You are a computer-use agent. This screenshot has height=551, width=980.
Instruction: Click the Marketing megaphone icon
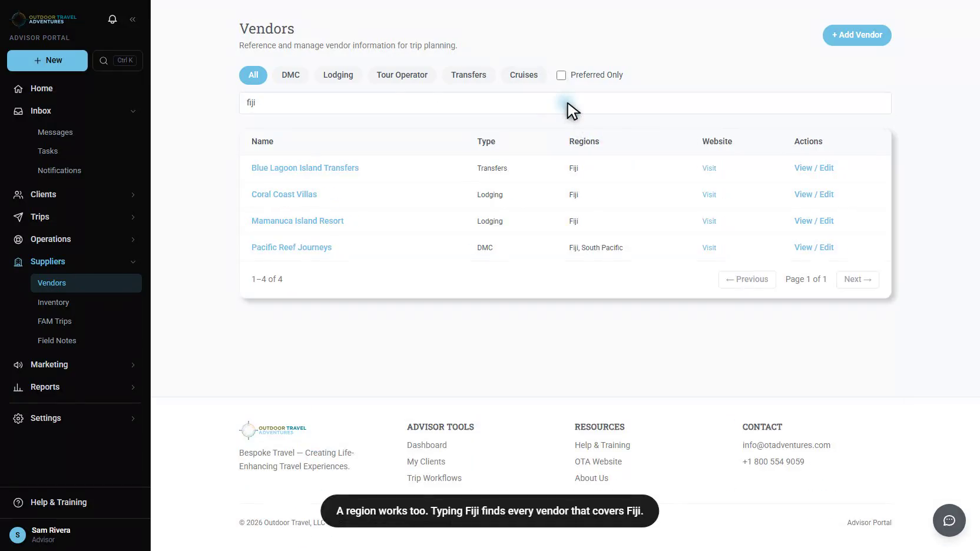click(18, 365)
